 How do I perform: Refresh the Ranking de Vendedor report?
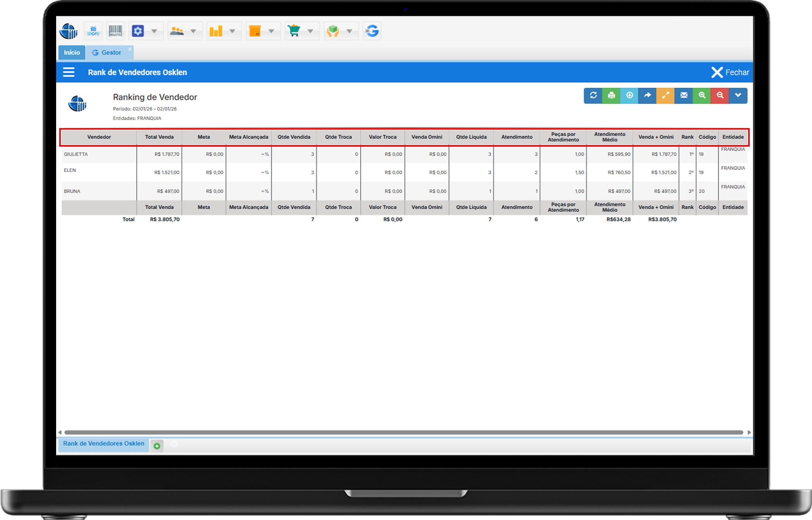point(593,95)
